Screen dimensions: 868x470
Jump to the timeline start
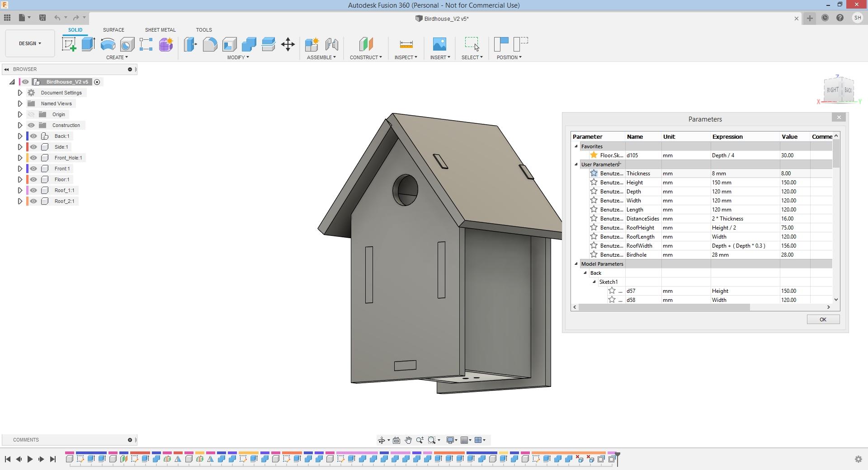8,459
